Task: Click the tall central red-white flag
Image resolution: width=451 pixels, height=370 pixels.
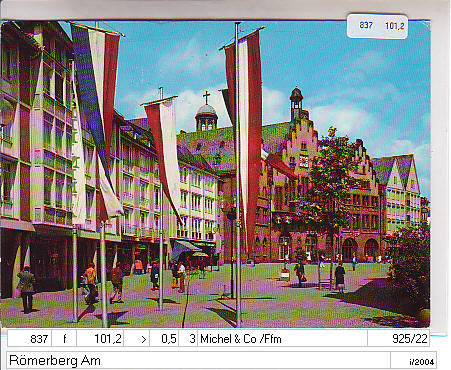Action: [x=245, y=140]
